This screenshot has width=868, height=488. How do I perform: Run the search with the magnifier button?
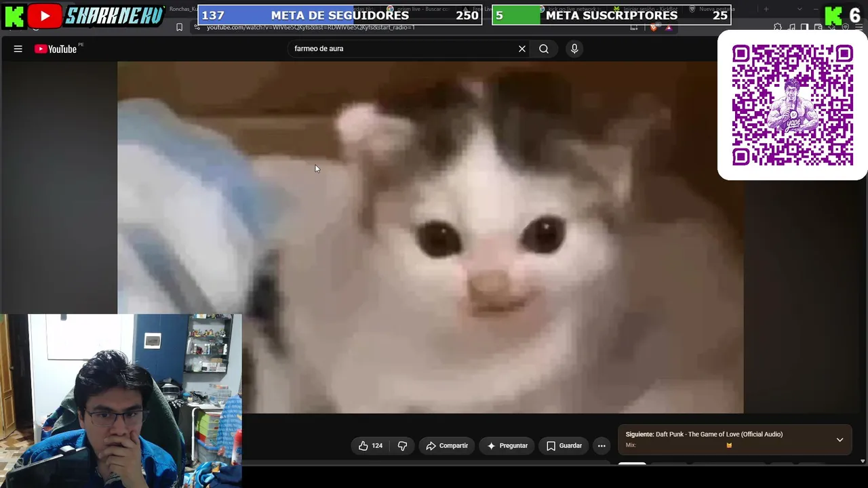pos(544,49)
